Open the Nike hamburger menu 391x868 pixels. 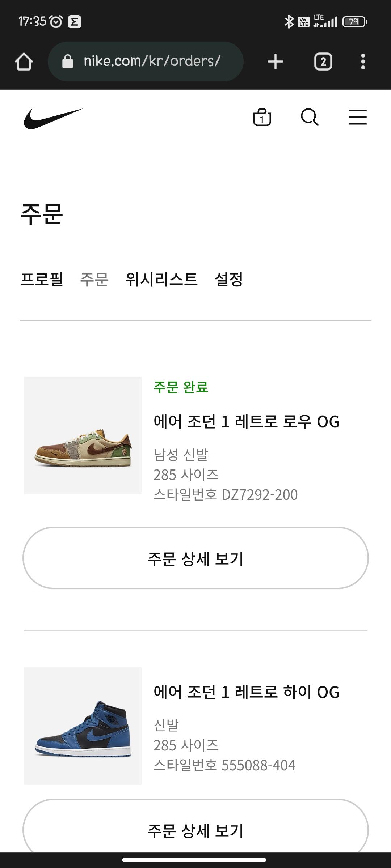(357, 118)
